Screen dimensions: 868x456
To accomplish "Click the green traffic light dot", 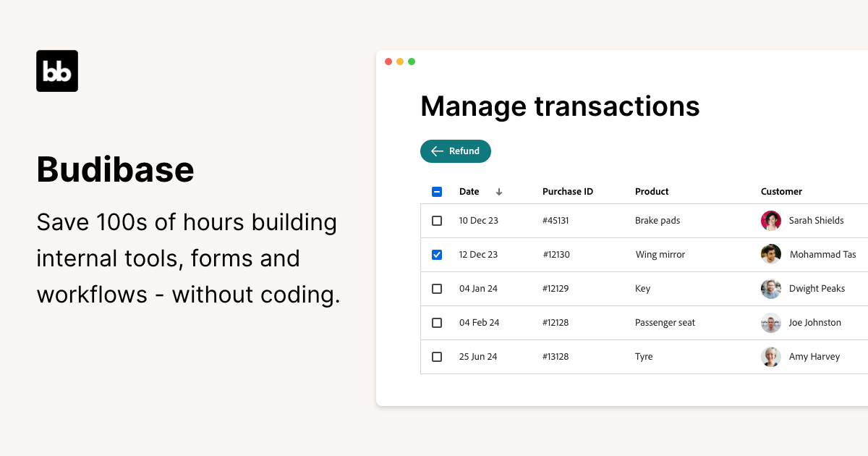I will 412,62.
